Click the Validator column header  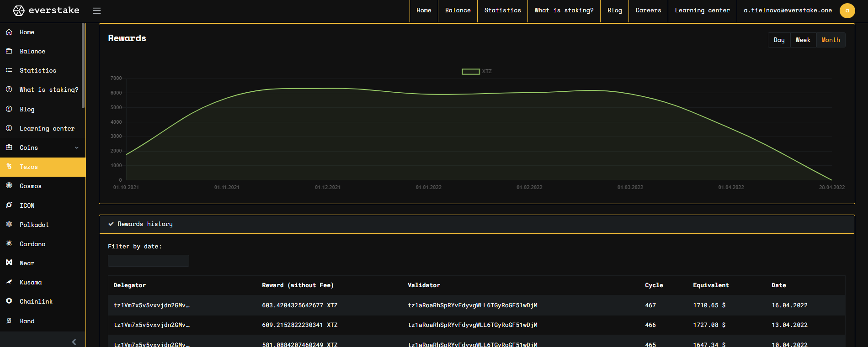point(424,285)
